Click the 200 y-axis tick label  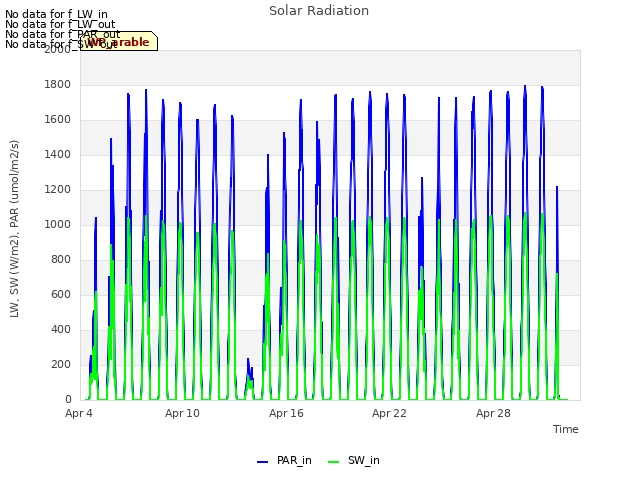(61, 364)
